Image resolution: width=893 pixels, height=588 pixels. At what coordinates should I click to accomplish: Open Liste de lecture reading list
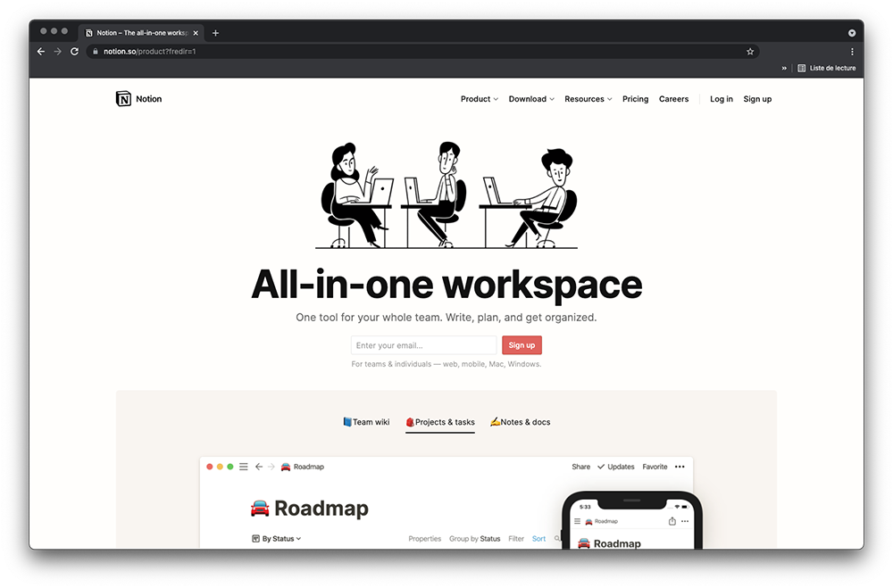tap(827, 68)
